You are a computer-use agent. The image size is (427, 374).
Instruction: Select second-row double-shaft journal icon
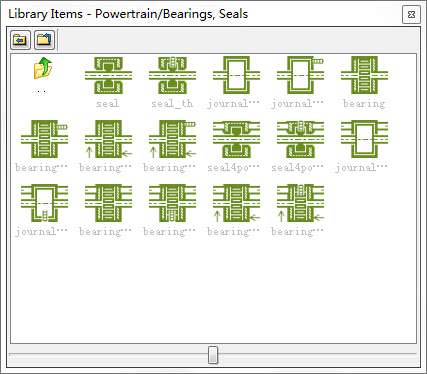[364, 139]
